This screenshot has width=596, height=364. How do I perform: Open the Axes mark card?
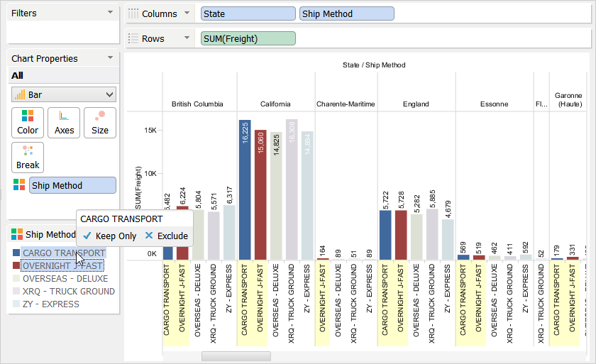64,122
